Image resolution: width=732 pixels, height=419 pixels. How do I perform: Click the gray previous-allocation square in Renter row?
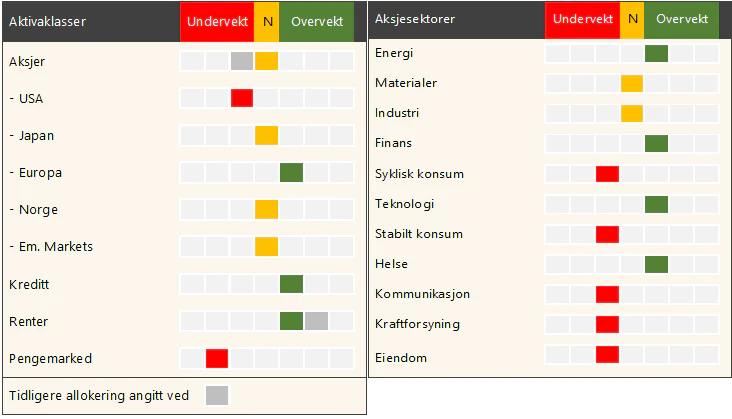pos(317,321)
